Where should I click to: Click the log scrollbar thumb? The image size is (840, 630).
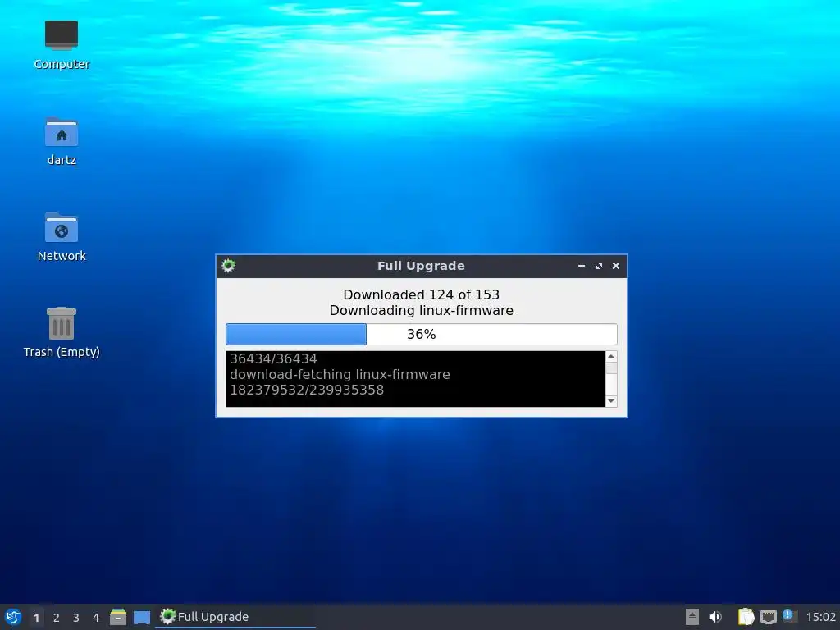(x=611, y=368)
